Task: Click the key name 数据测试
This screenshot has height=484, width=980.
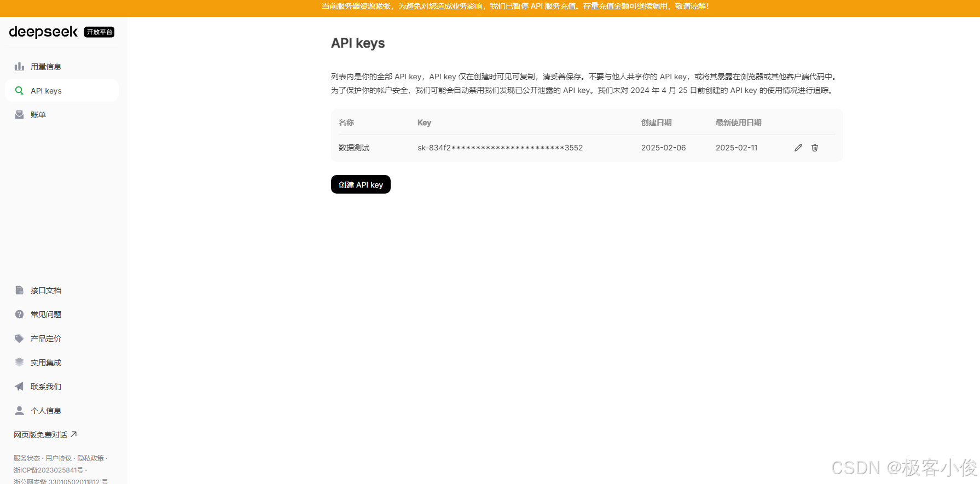Action: tap(354, 148)
